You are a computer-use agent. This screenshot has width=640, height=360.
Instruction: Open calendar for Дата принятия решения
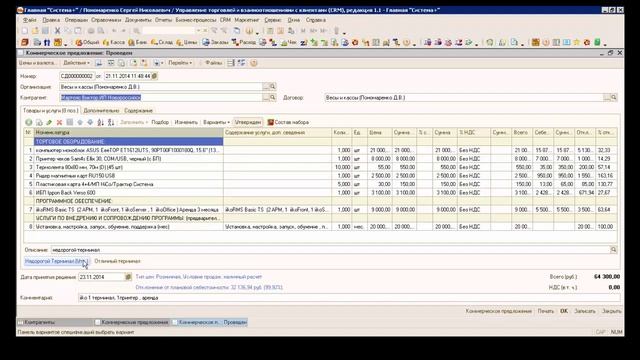tap(128, 277)
